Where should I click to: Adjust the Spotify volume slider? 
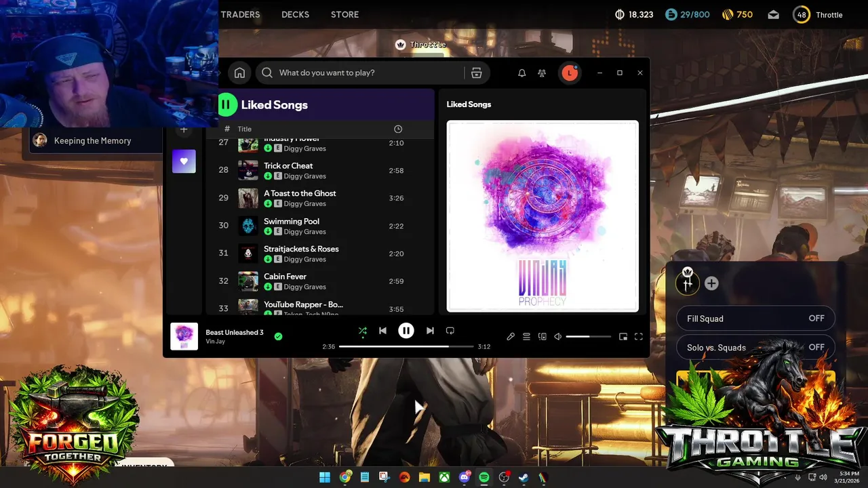tap(588, 336)
